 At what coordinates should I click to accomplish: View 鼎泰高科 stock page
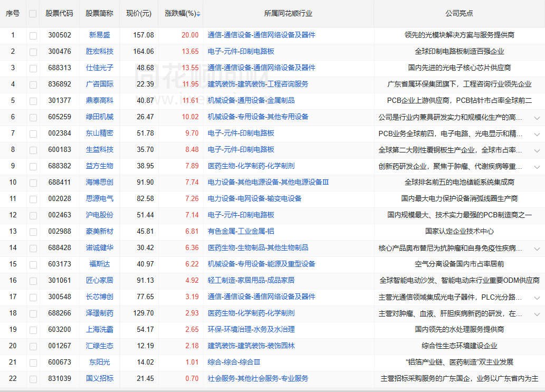coord(99,100)
